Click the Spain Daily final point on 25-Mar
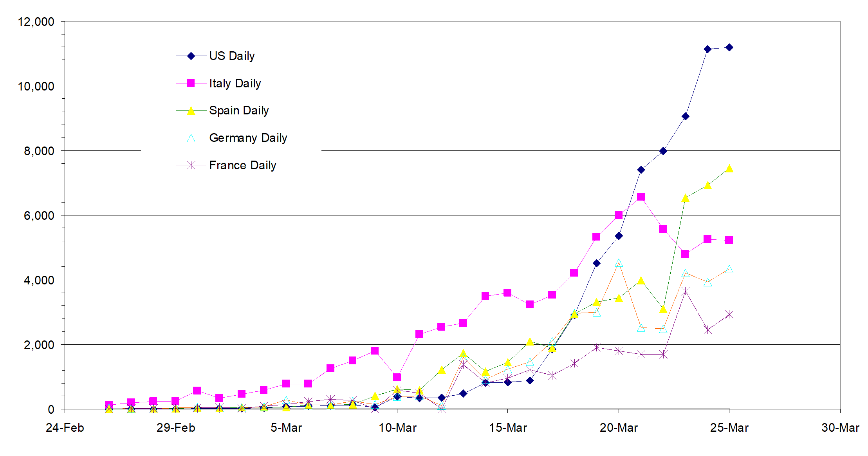This screenshot has width=868, height=456. click(729, 168)
